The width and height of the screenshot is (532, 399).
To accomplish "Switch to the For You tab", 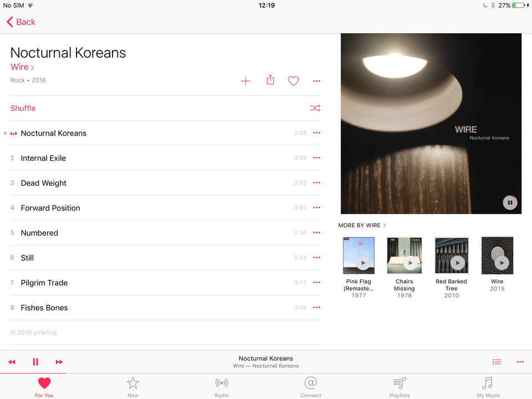I will [x=44, y=387].
